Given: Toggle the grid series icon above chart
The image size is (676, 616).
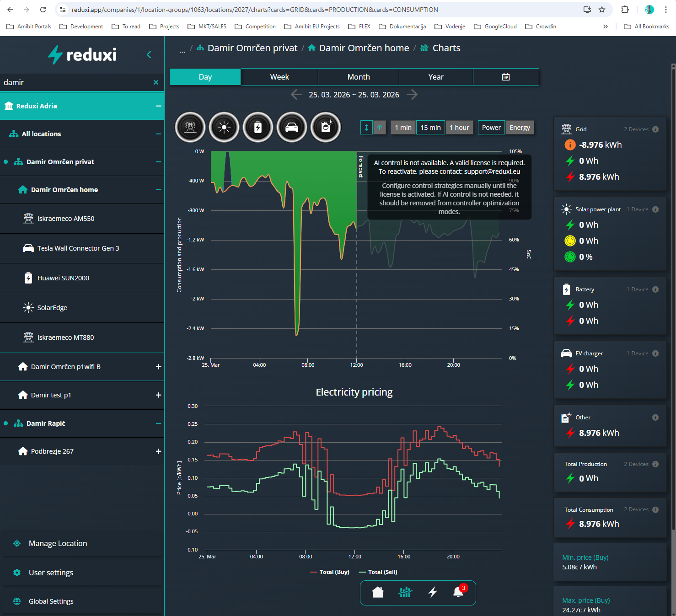Looking at the screenshot, I should [x=190, y=127].
